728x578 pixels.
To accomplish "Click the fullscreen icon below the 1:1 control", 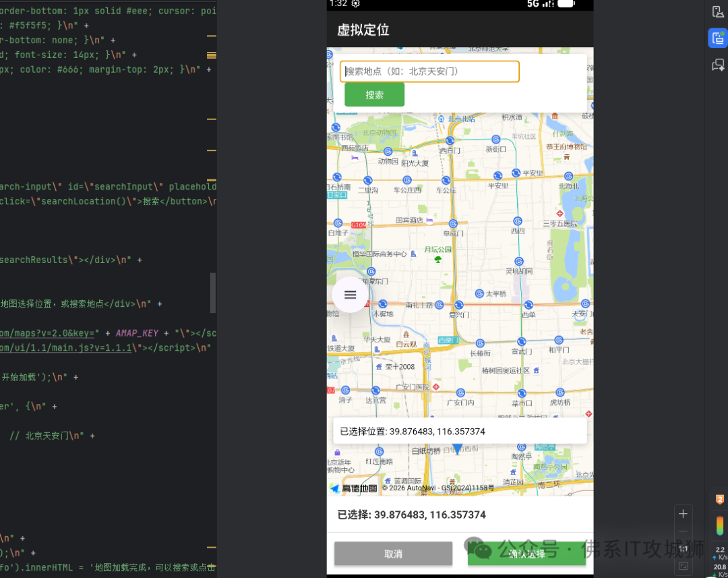I will (683, 566).
